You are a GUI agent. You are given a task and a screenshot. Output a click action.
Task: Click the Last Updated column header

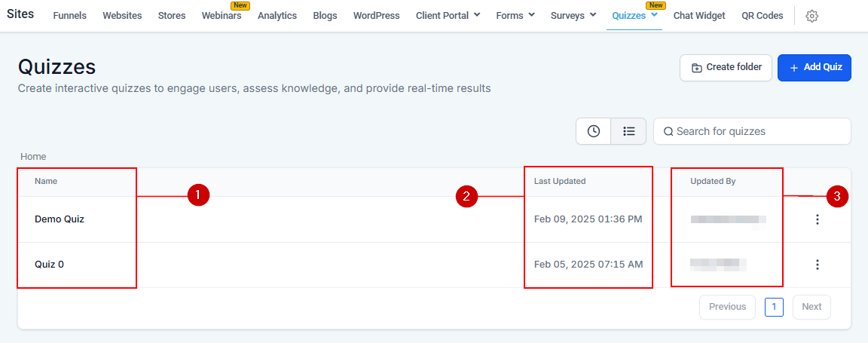tap(560, 181)
